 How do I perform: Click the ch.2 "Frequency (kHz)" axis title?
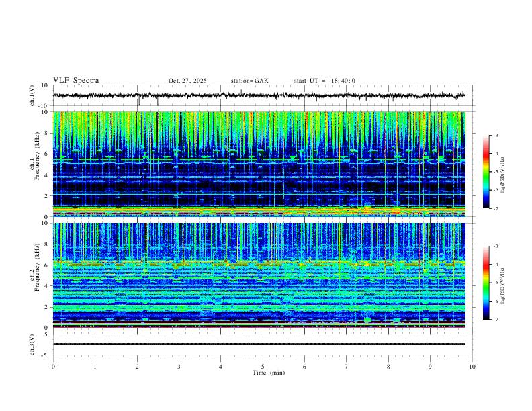(x=37, y=267)
